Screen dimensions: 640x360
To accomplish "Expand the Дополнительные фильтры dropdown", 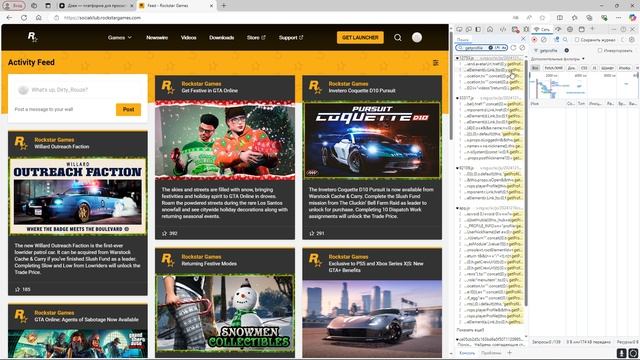I will pos(558,59).
